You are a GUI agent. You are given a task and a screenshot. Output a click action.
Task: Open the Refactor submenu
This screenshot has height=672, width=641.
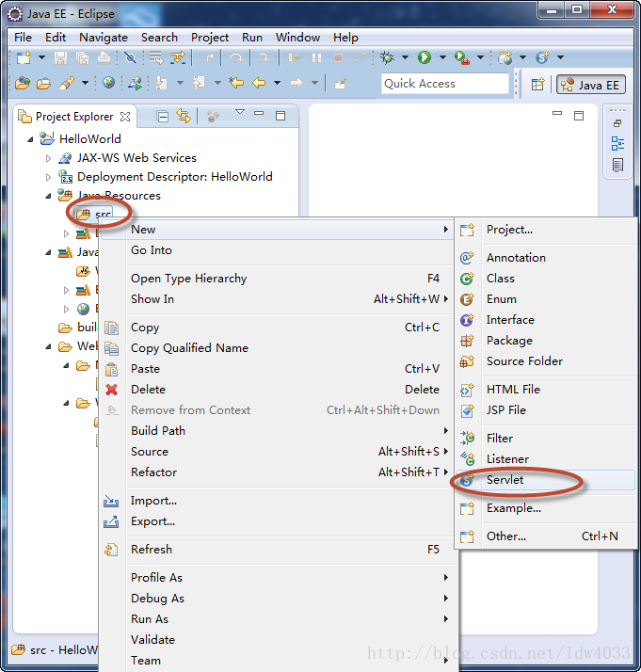coord(279,472)
